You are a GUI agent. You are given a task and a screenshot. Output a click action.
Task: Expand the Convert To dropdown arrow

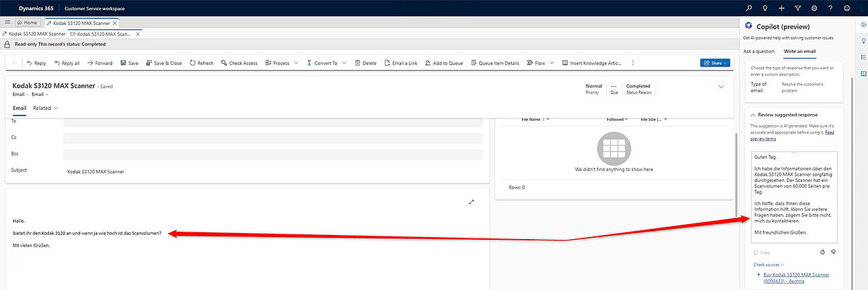(344, 63)
